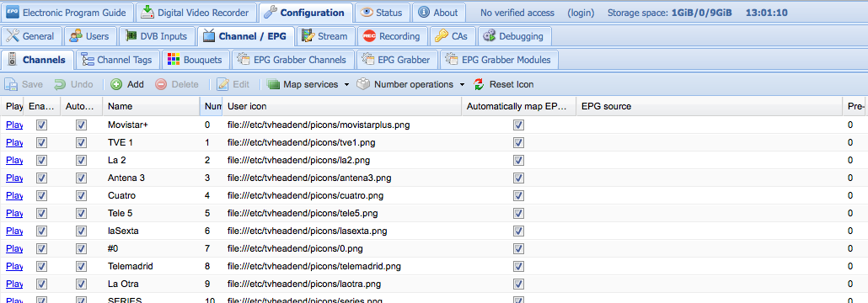The image size is (868, 303).
Task: Play the Cuatro channel
Action: [x=13, y=196]
